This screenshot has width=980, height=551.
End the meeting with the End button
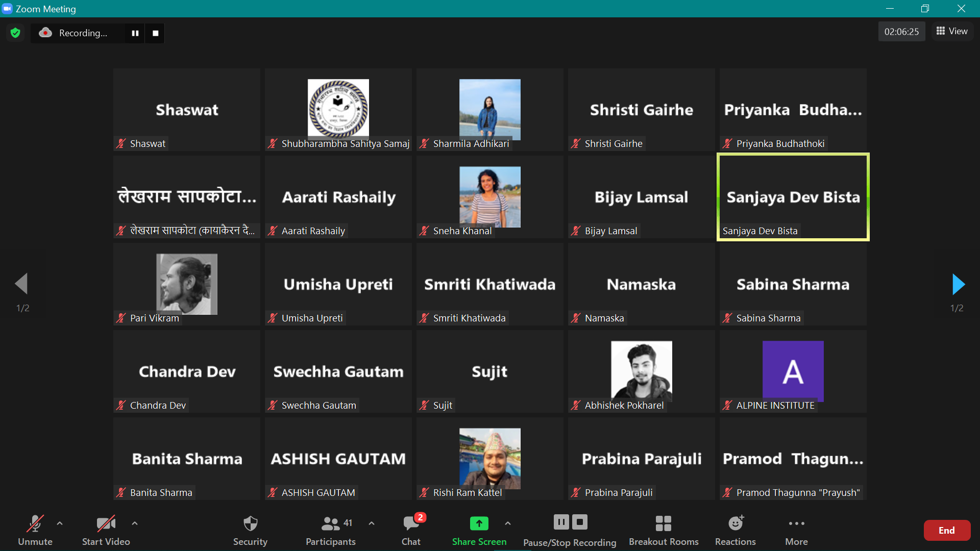947,530
